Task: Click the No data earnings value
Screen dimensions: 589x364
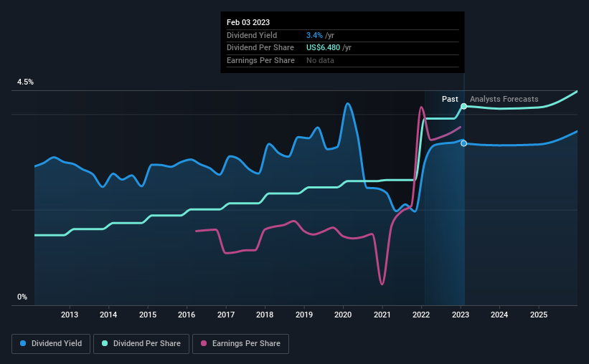Action: click(320, 60)
